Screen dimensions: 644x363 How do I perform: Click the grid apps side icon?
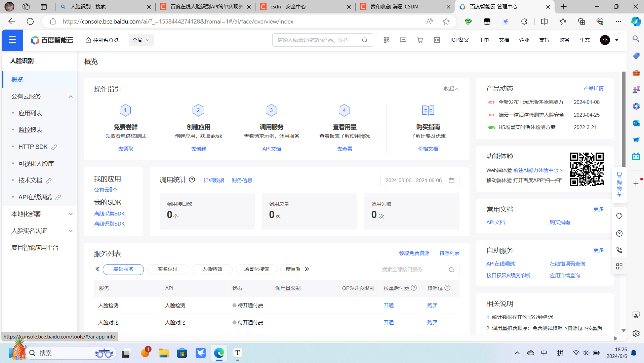(619, 267)
